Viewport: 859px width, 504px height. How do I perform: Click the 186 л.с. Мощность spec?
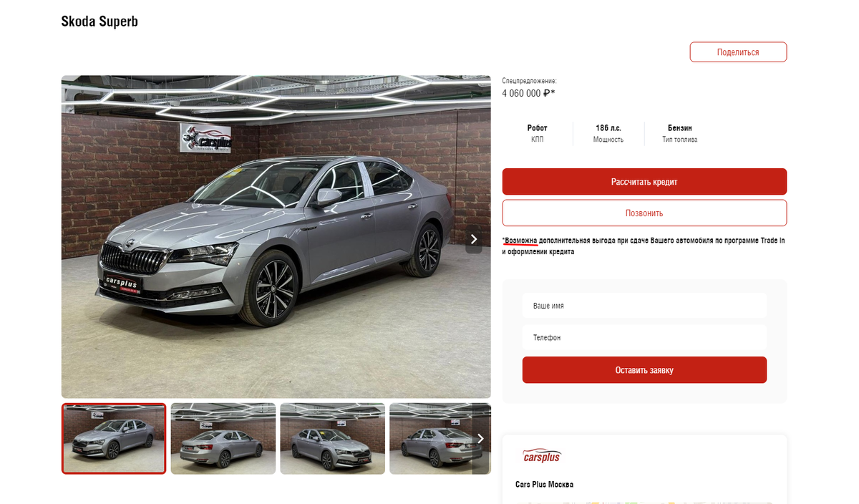click(608, 133)
